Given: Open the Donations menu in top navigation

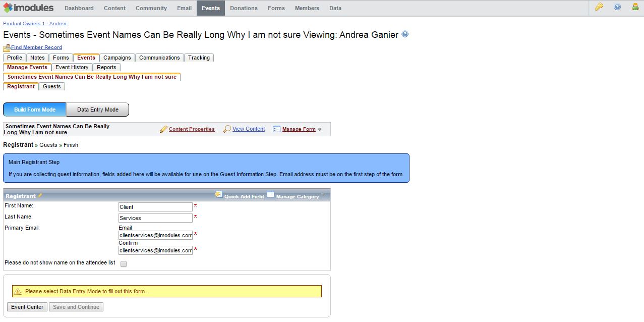Looking at the screenshot, I should click(x=244, y=8).
